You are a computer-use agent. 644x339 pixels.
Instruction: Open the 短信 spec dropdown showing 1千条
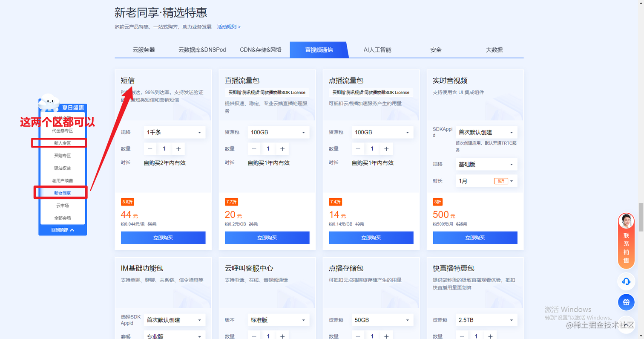point(174,133)
